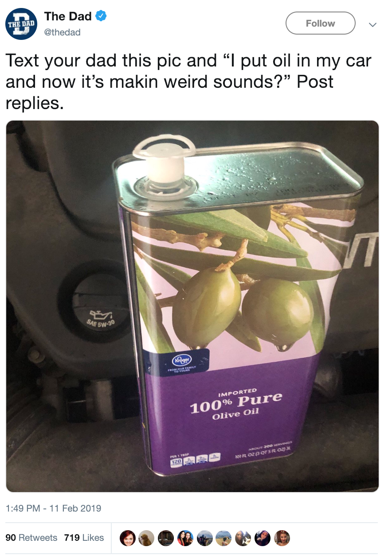Open the fifth liker avatar
This screenshot has width=392, height=555.
(x=204, y=538)
